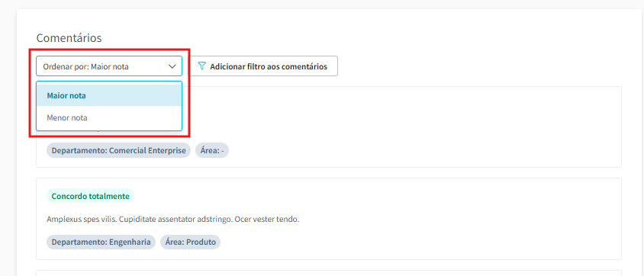This screenshot has height=276, width=644.
Task: Click the Comentários section heading
Action: [69, 38]
